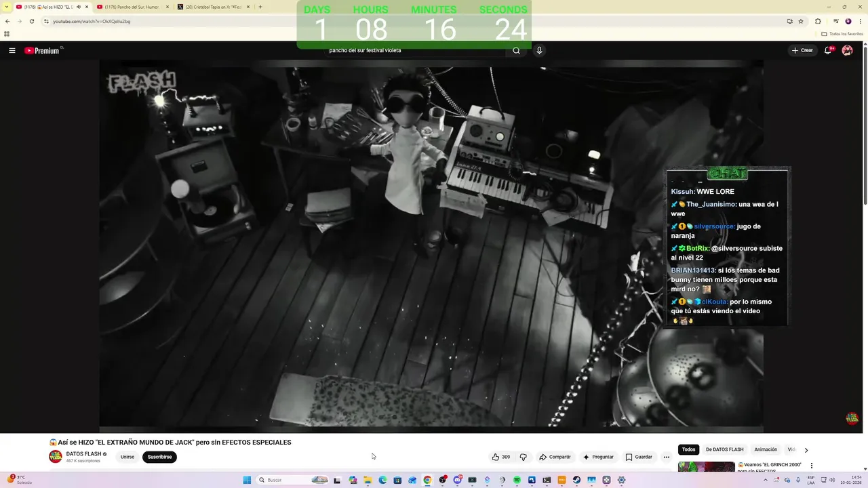Click the YouTube search magnifier button
Image resolution: width=868 pixels, height=488 pixels.
(x=516, y=50)
